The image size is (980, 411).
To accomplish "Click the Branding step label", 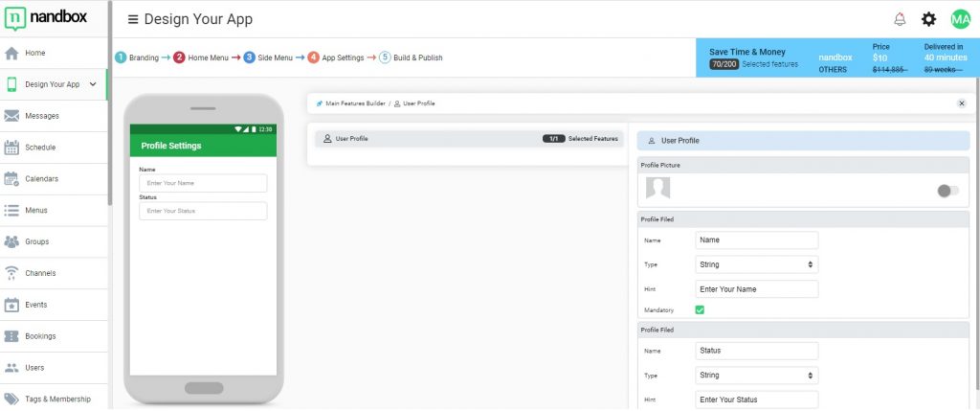I will tap(144, 57).
